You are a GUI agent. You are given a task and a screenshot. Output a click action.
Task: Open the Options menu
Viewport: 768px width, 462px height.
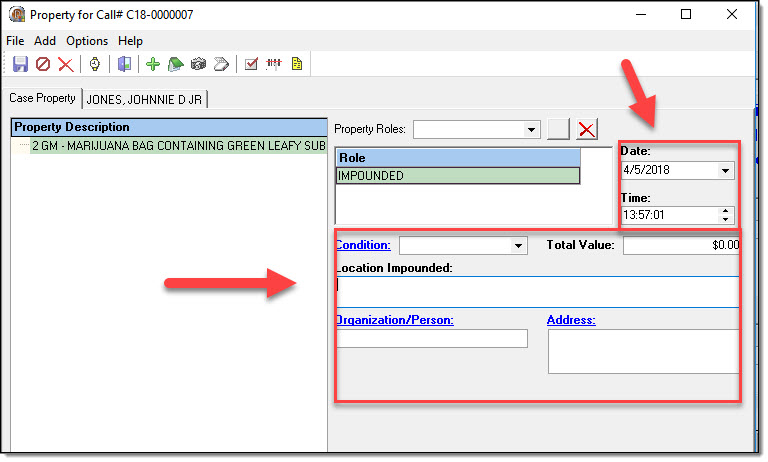tap(87, 41)
